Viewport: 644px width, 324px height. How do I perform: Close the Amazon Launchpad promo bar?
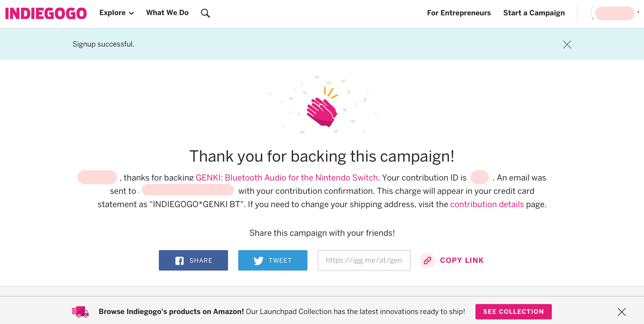click(x=622, y=312)
